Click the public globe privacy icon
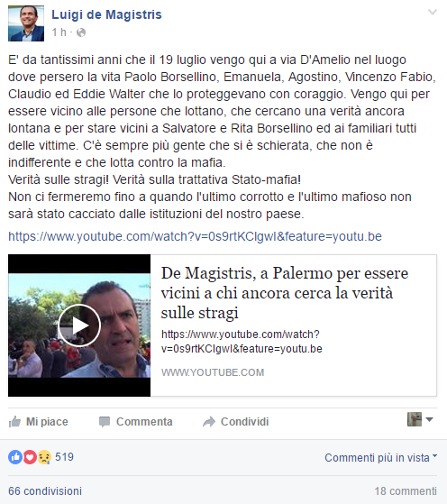This screenshot has width=447, height=504. pos(81,32)
